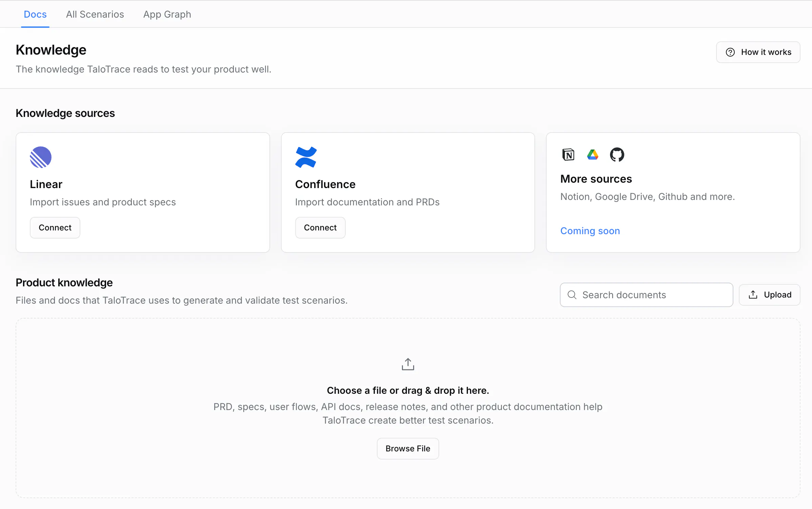Viewport: 812px width, 509px height.
Task: Focus the Search documents field
Action: (646, 295)
